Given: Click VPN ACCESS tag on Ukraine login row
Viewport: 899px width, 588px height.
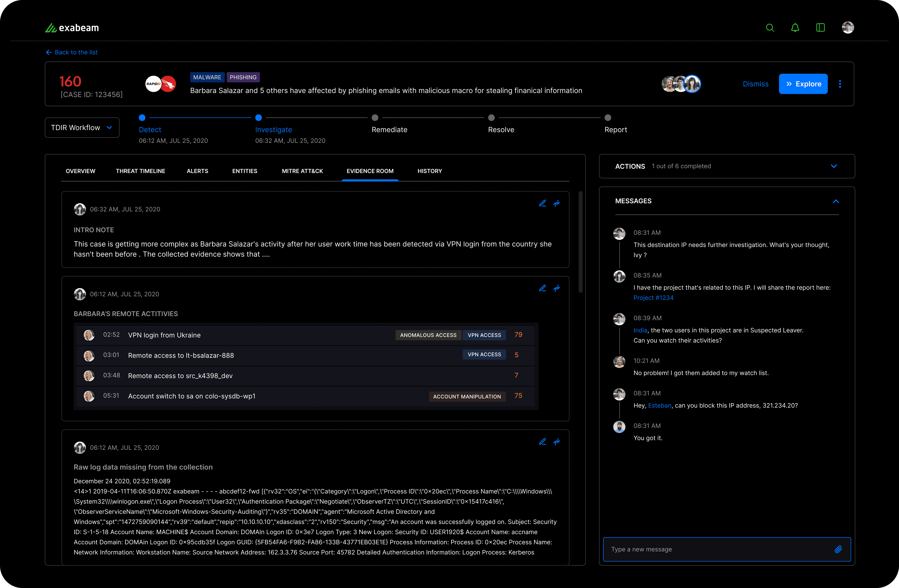Looking at the screenshot, I should tap(484, 335).
